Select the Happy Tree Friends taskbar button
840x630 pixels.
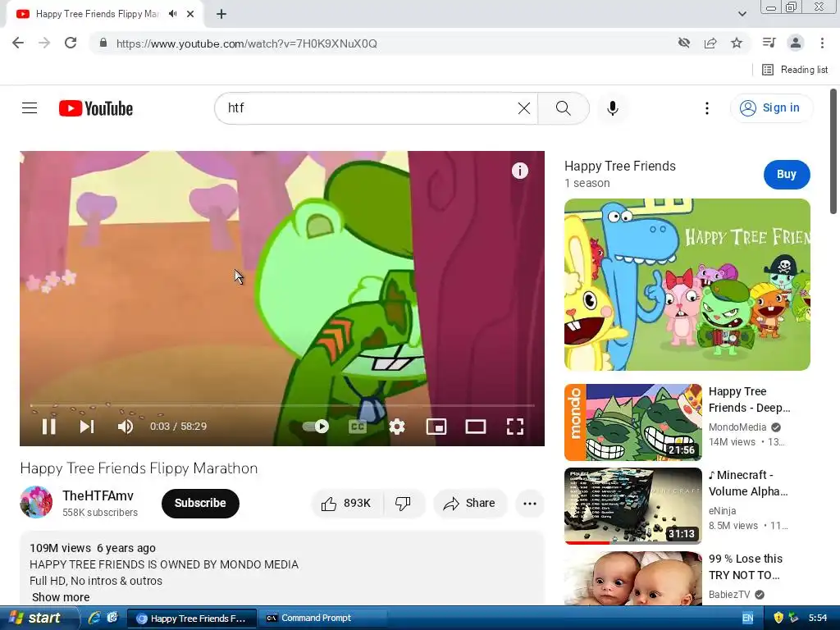[x=192, y=619]
